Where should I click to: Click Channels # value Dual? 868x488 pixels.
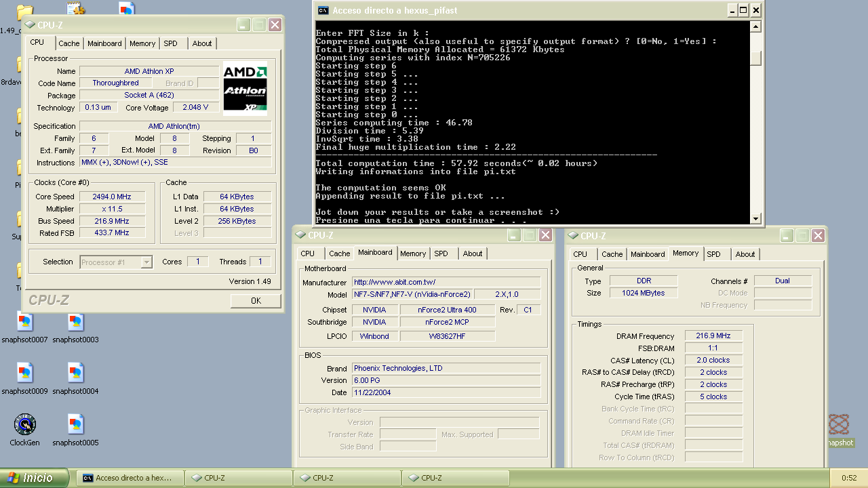pos(783,281)
